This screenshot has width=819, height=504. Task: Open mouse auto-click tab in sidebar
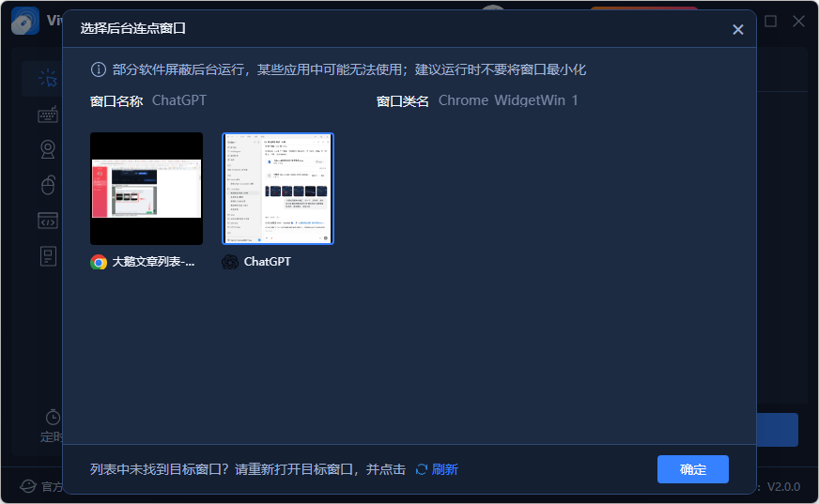[48, 79]
